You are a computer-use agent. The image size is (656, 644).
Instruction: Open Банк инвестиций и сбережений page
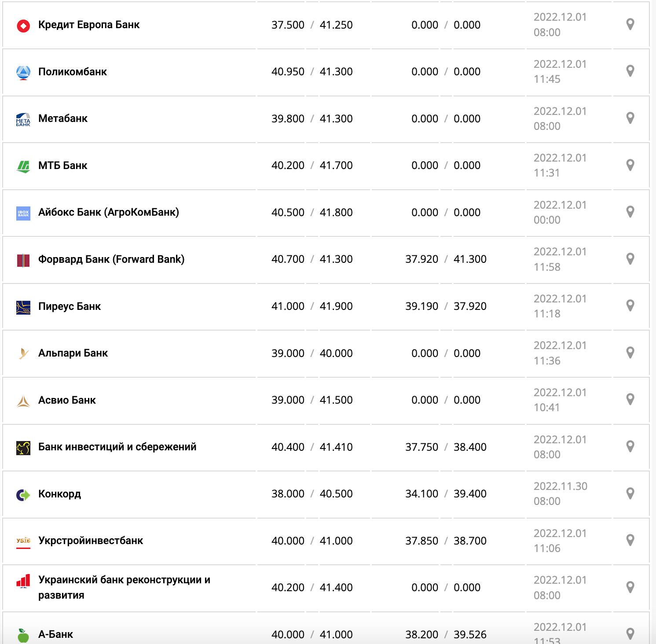(x=117, y=447)
